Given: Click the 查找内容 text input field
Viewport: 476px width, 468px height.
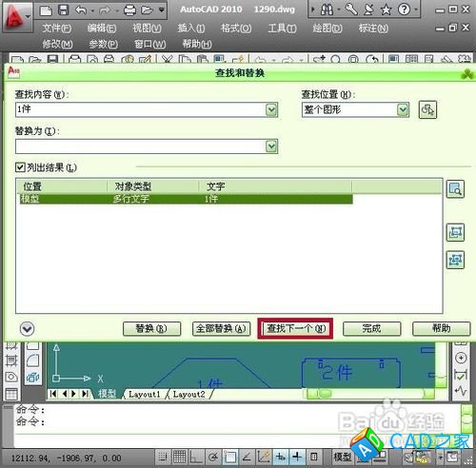Looking at the screenshot, I should click(140, 109).
